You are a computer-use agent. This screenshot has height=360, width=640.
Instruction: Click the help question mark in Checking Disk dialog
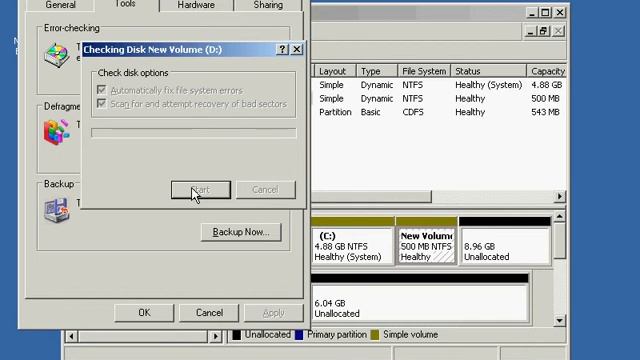pos(282,49)
